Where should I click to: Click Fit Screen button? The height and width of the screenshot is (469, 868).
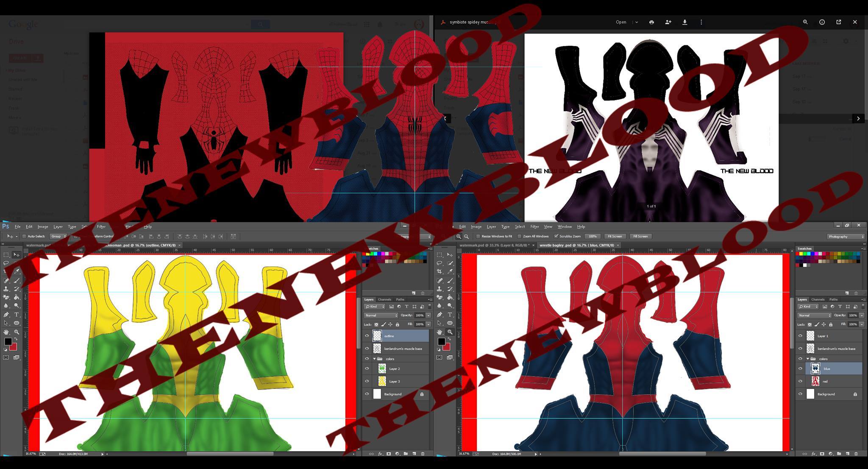615,236
